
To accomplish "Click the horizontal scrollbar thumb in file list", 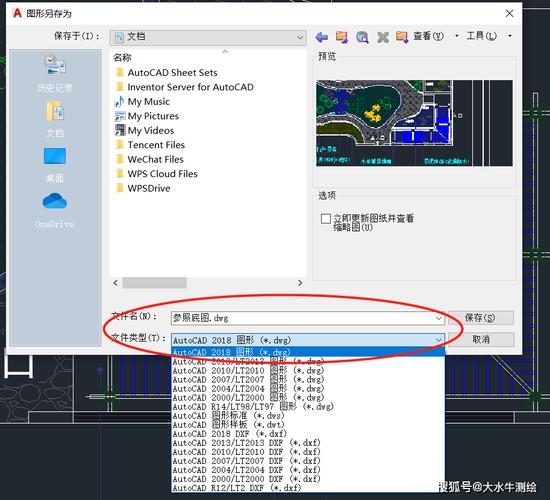I will click(154, 282).
